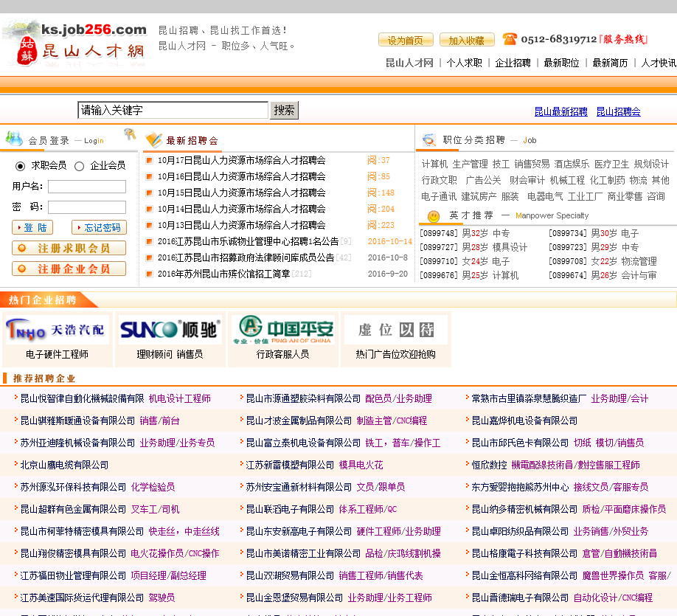Click the 加入收藏 button
The image size is (677, 616).
coord(467,40)
